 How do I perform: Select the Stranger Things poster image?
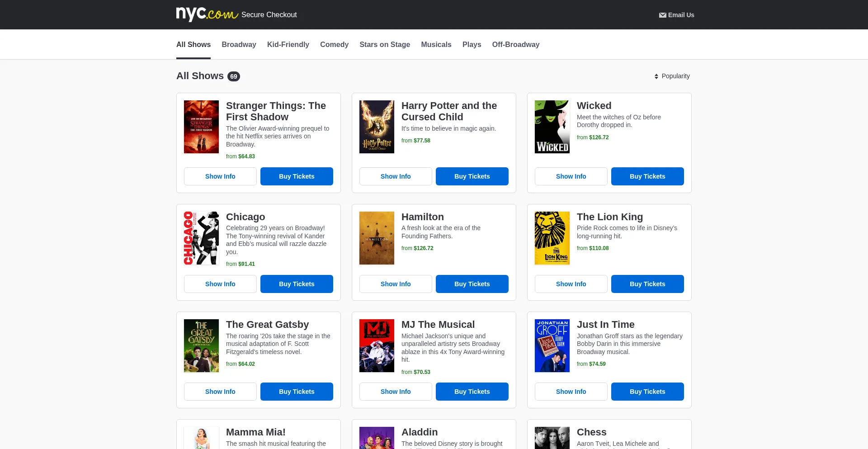tap(201, 127)
